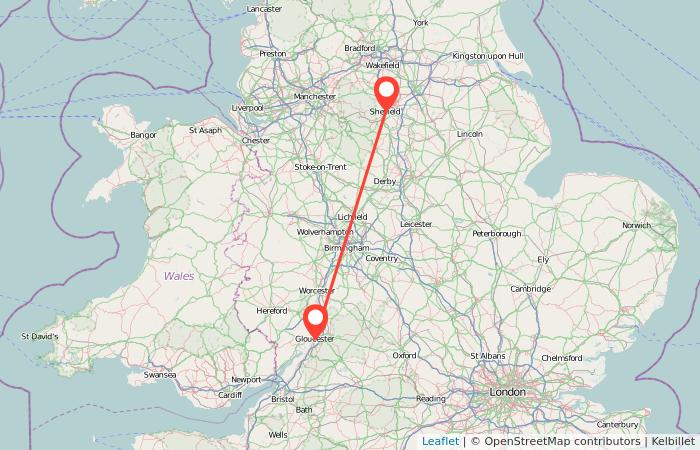Click the red route line near Derby
The width and height of the screenshot is (700, 450).
(x=373, y=179)
